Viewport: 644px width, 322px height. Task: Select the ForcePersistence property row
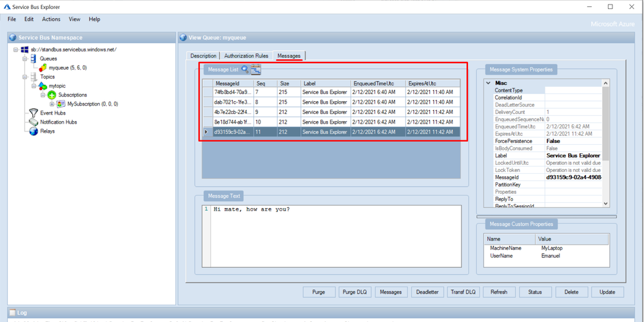pyautogui.click(x=547, y=141)
